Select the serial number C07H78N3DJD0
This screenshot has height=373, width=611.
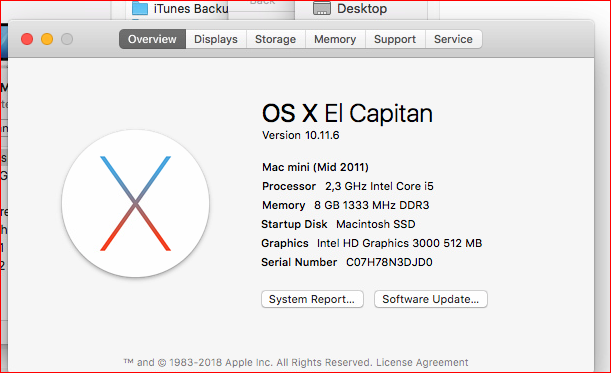pyautogui.click(x=389, y=262)
